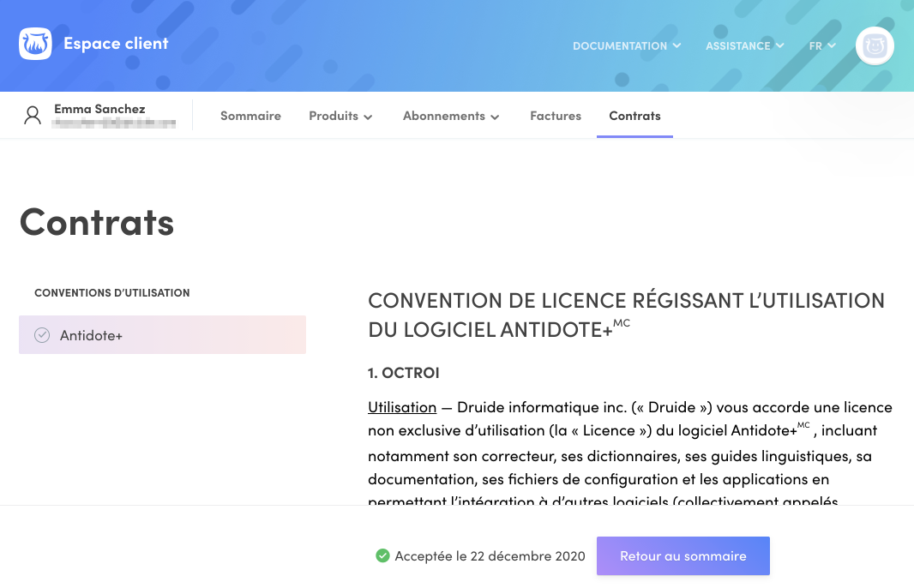Screen dimensions: 914x588
Task: Click the person icon beside Emma Sanchez
Action: click(33, 115)
